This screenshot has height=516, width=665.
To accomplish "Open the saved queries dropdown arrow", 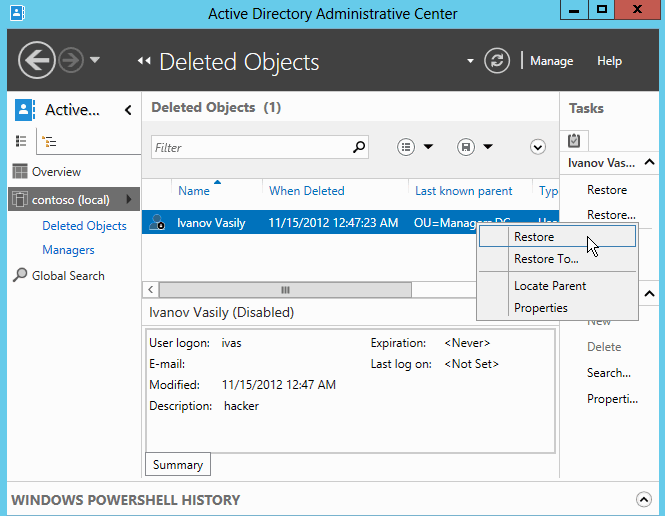I will tap(488, 147).
